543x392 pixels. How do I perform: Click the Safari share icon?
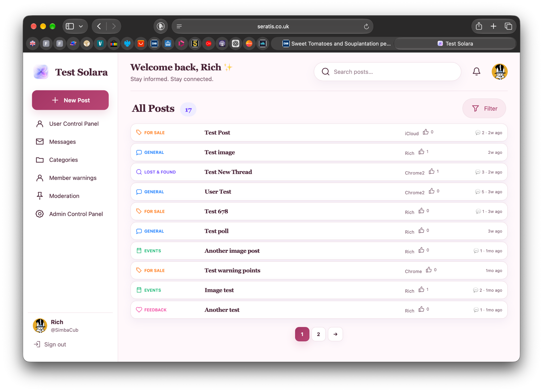tap(479, 26)
